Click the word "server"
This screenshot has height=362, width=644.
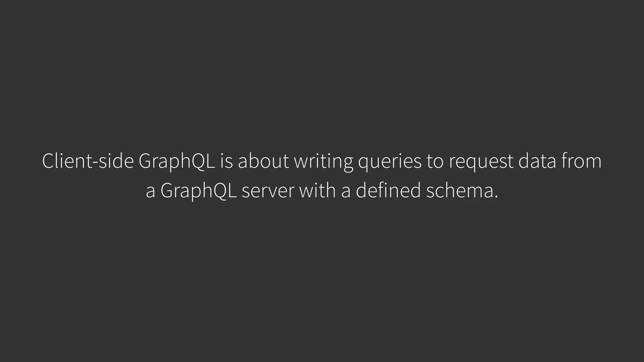pos(268,191)
